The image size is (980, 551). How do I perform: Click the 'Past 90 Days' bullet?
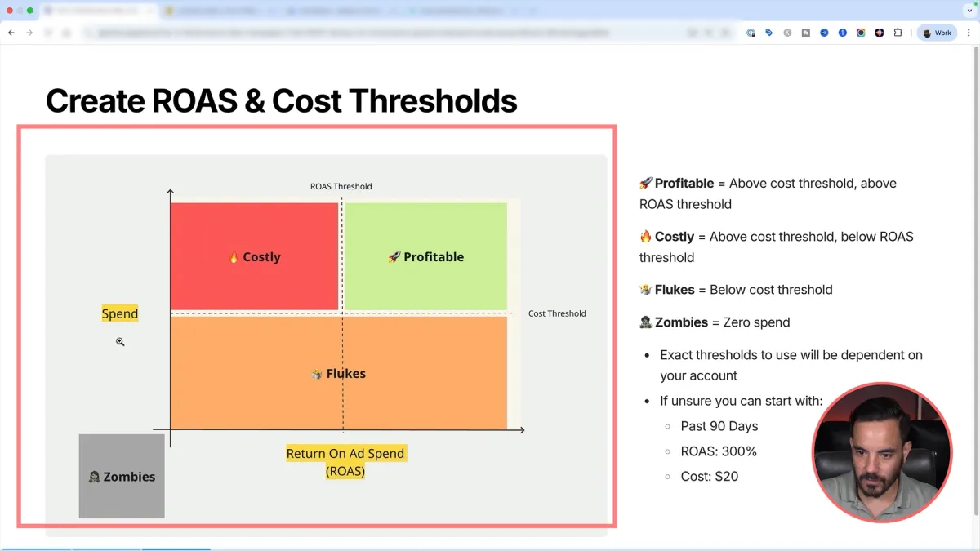tap(719, 426)
